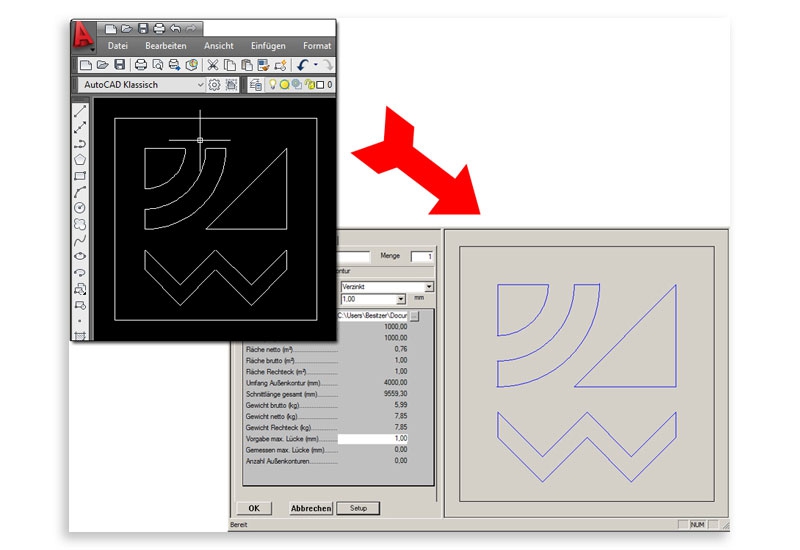Image resolution: width=800 pixels, height=550 pixels.
Task: Select the Insert Block tool
Action: click(80, 289)
